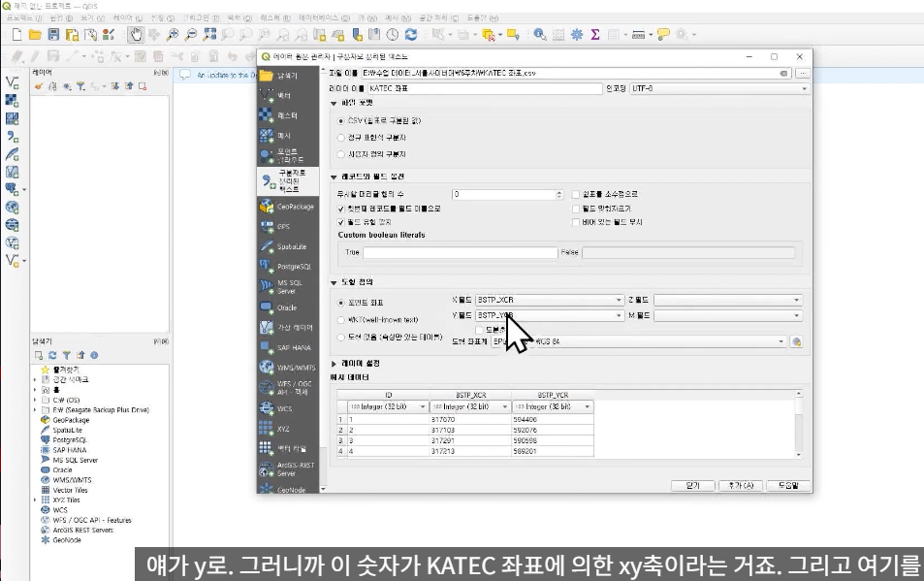
Task: Click the Help button at dialog bottom
Action: click(788, 486)
